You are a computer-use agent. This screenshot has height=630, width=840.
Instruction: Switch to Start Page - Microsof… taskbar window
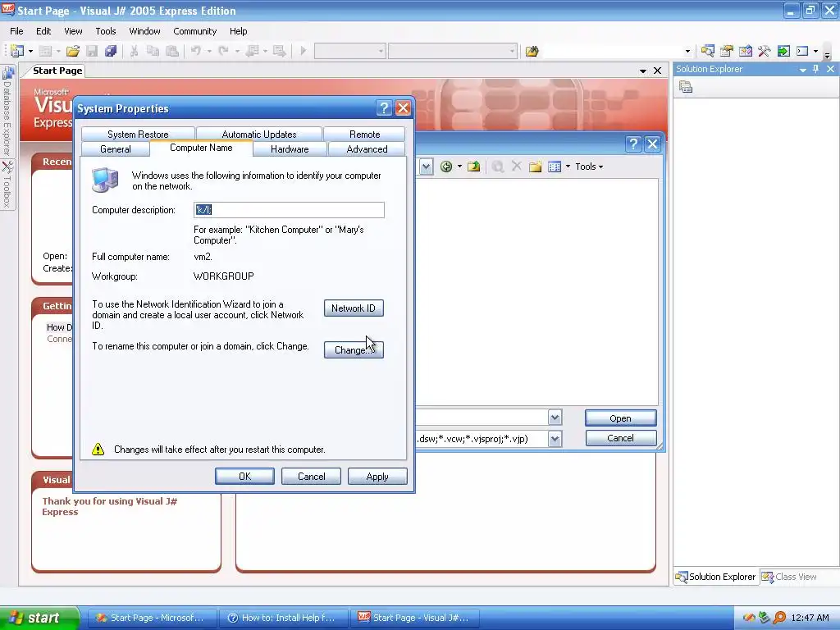point(152,618)
